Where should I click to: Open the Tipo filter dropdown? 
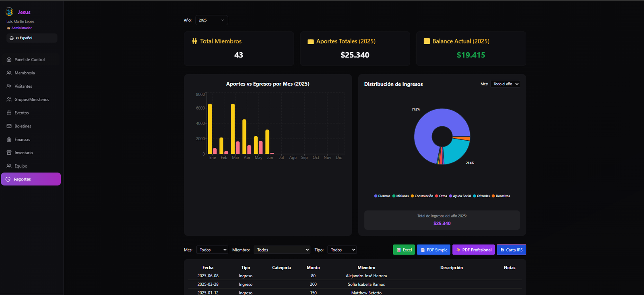tap(342, 250)
